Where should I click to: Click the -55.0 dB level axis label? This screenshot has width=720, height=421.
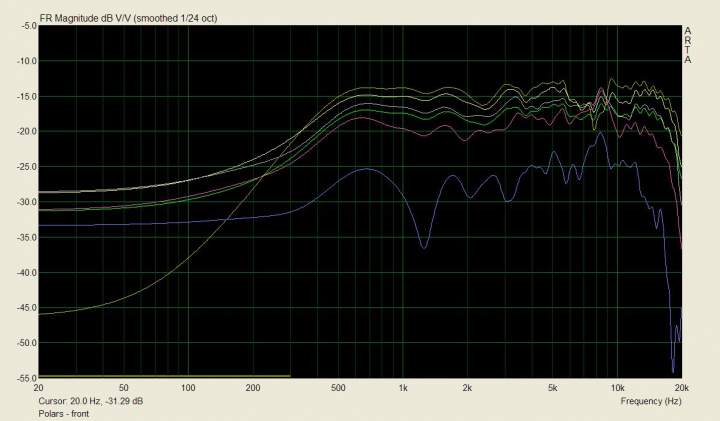tap(20, 378)
